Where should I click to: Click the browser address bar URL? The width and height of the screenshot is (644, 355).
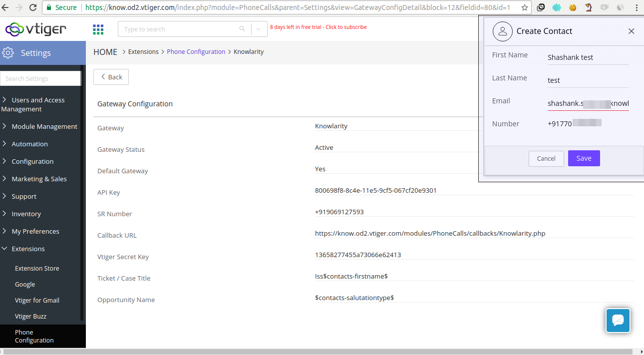tap(298, 7)
